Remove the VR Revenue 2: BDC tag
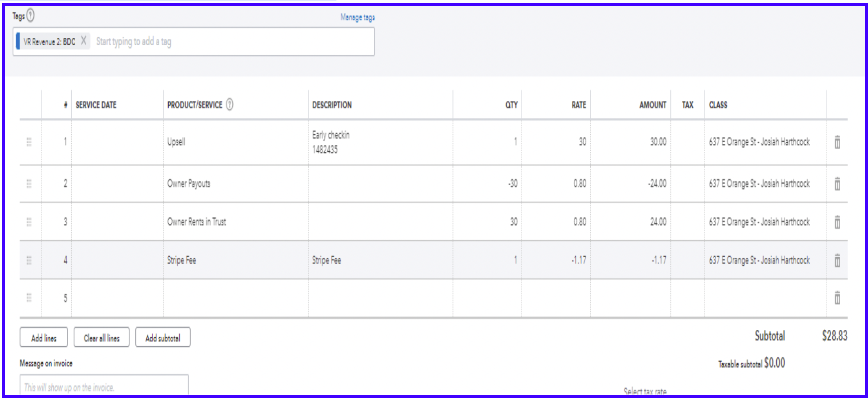This screenshot has width=868, height=398. 84,41
